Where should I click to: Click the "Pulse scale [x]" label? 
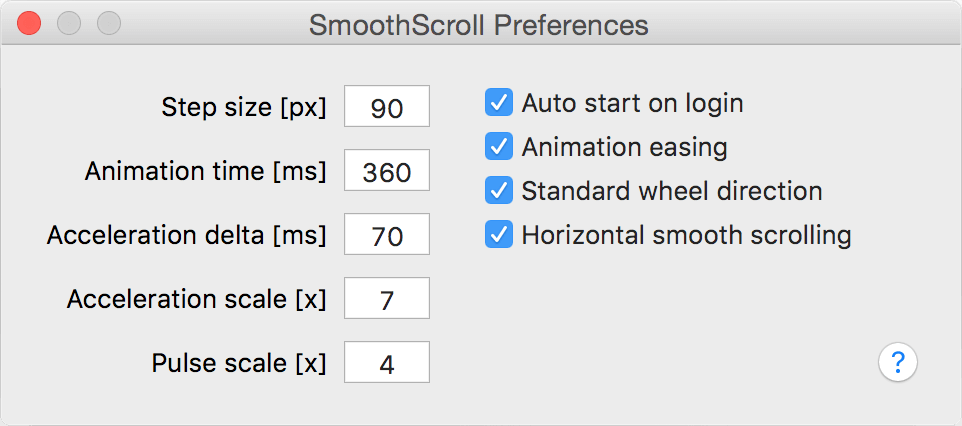pos(239,362)
